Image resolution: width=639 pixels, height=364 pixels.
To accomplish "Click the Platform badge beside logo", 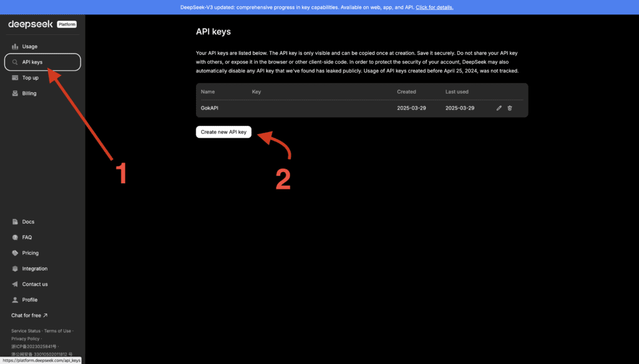I will [x=67, y=24].
